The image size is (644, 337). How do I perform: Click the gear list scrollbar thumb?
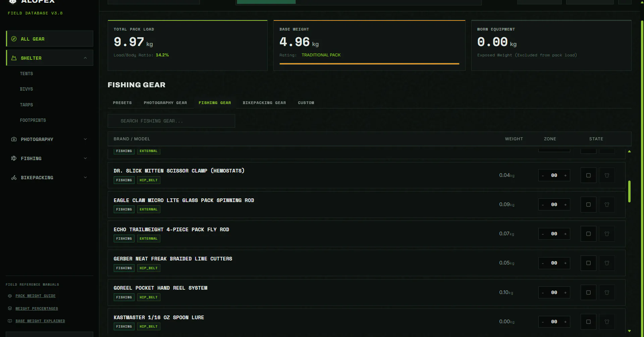point(629,191)
